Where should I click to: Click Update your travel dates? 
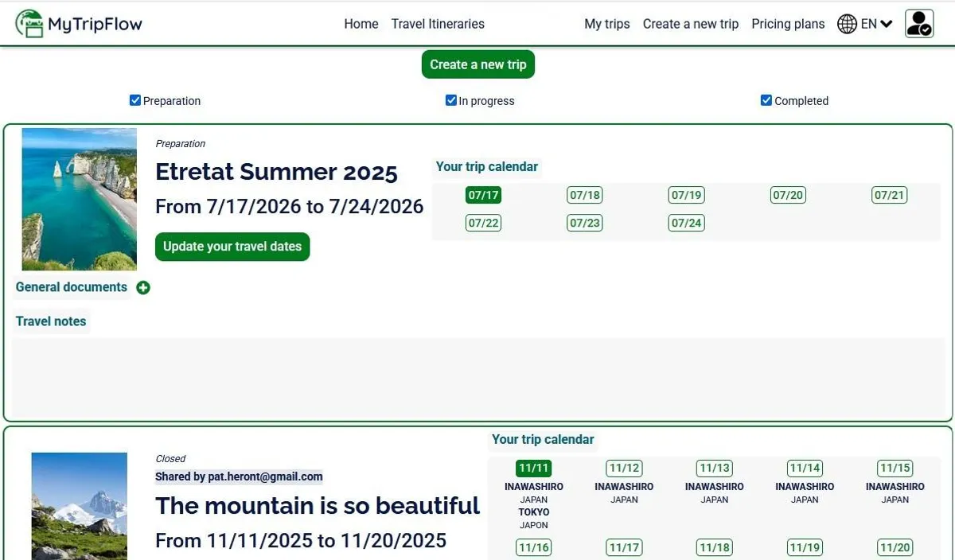[x=232, y=247]
